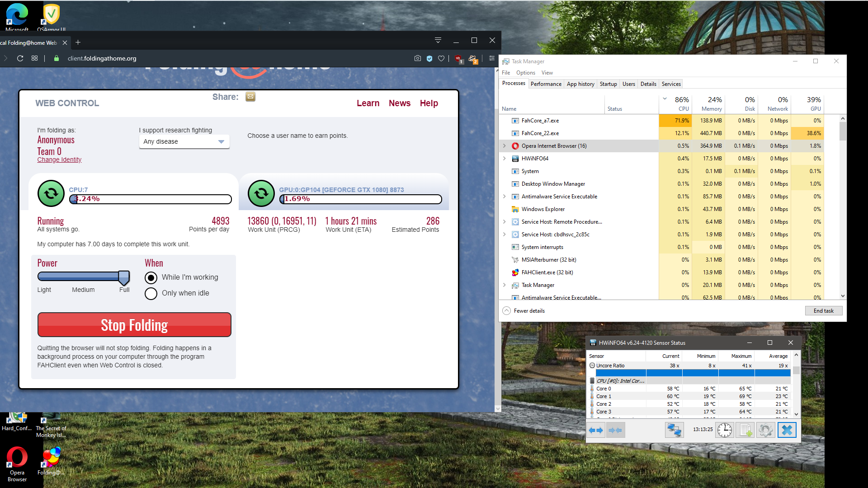
Task: Click the CPU slot green refresh icon
Action: [x=51, y=193]
